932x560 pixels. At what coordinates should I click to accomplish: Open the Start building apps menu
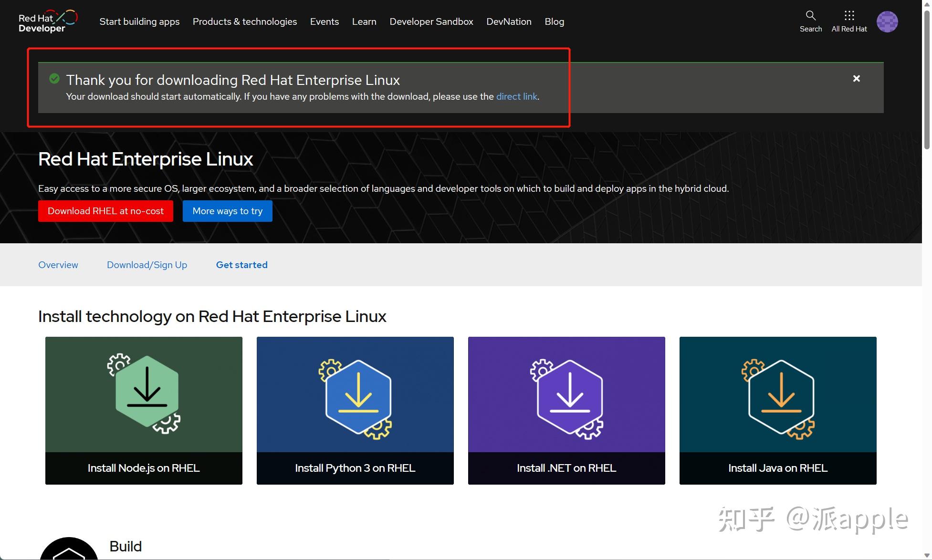point(139,21)
